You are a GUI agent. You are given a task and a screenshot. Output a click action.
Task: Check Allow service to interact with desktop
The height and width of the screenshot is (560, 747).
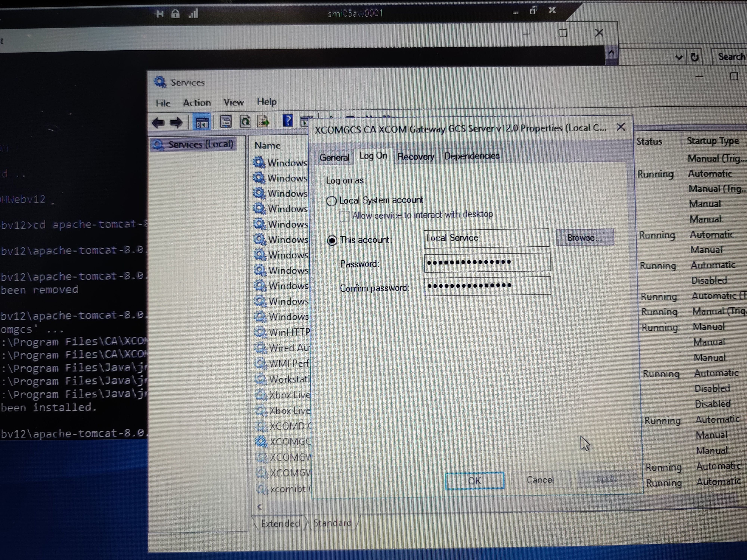(344, 216)
